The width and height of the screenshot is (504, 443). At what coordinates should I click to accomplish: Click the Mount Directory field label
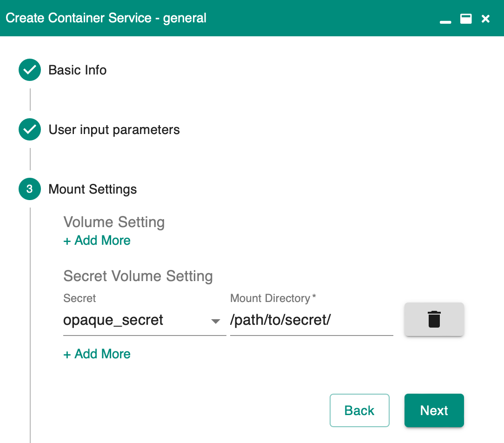[x=273, y=298]
